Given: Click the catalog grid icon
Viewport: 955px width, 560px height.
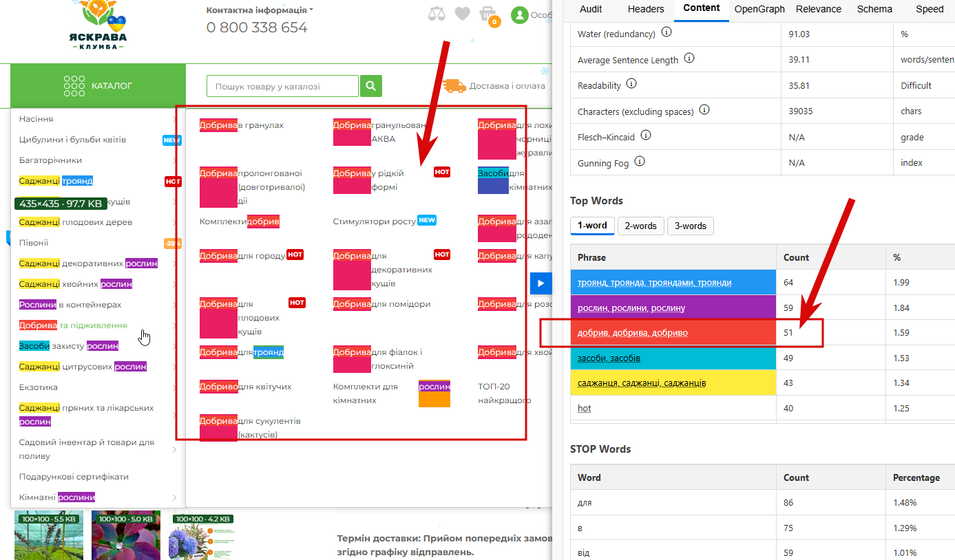Looking at the screenshot, I should click(74, 86).
